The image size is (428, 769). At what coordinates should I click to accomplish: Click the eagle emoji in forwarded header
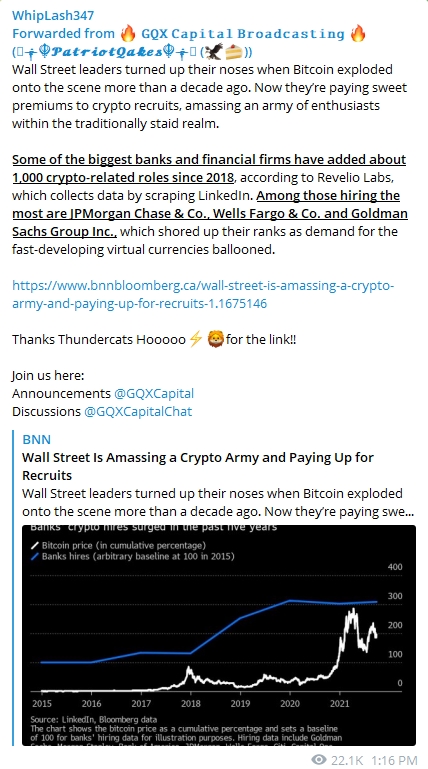(x=214, y=51)
